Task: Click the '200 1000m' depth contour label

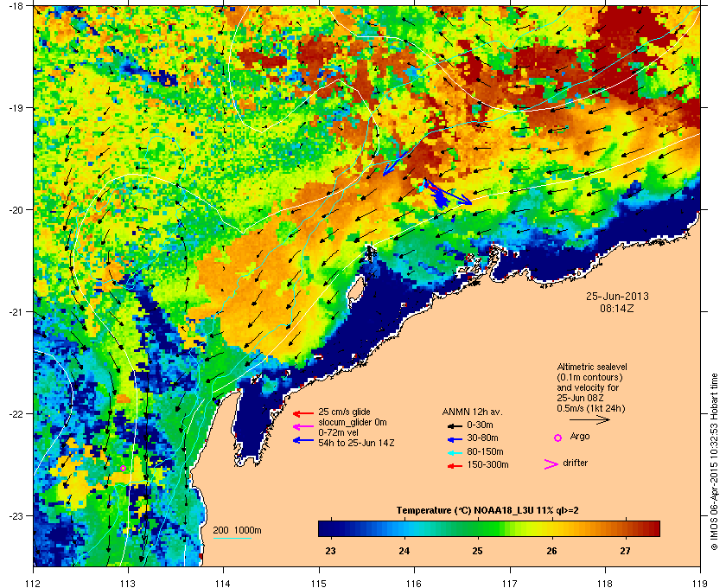Action: 237,531
